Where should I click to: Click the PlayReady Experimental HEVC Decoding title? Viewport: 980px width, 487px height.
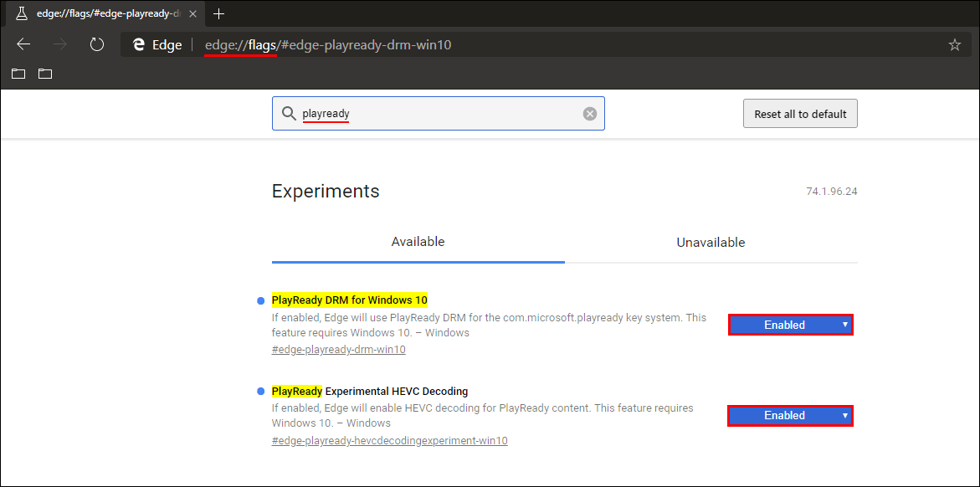pyautogui.click(x=370, y=392)
